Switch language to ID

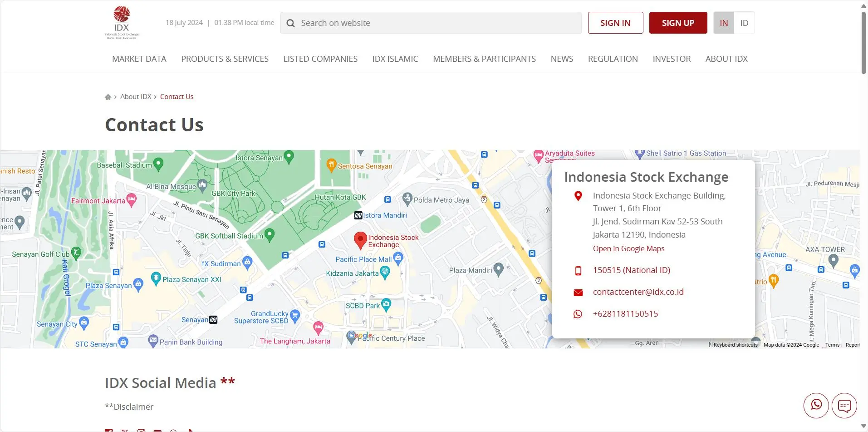coord(744,23)
